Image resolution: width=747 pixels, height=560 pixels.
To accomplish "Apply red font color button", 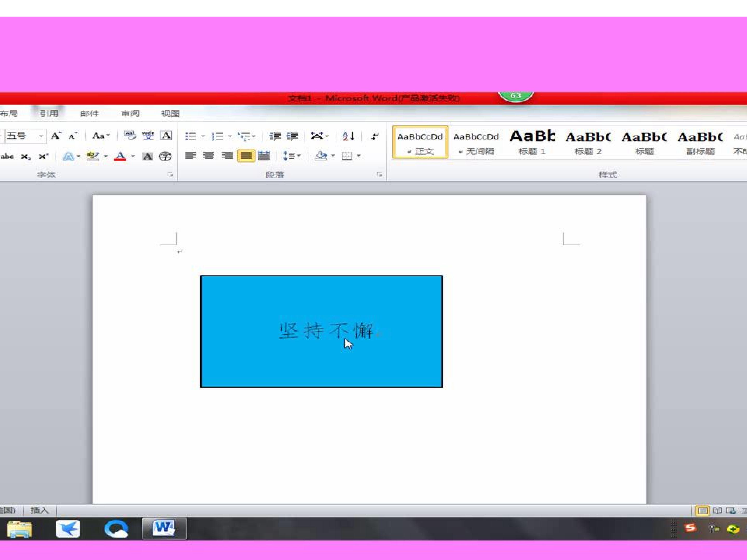I will point(120,156).
